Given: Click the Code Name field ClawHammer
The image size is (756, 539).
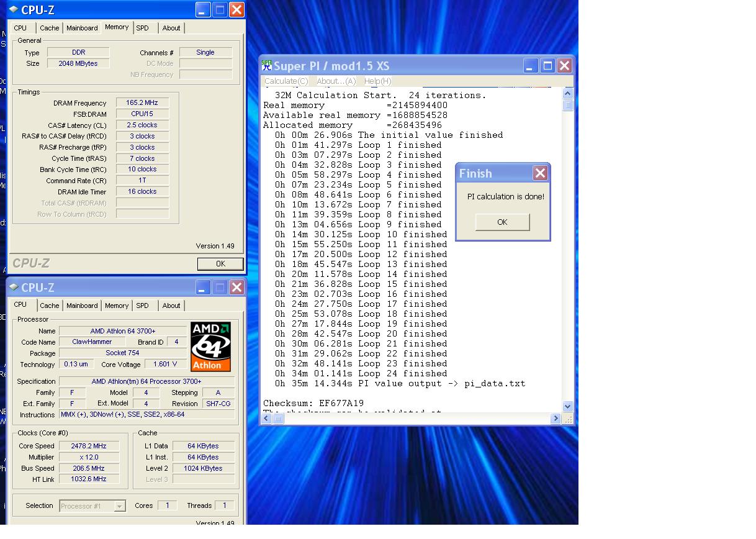Looking at the screenshot, I should [92, 342].
